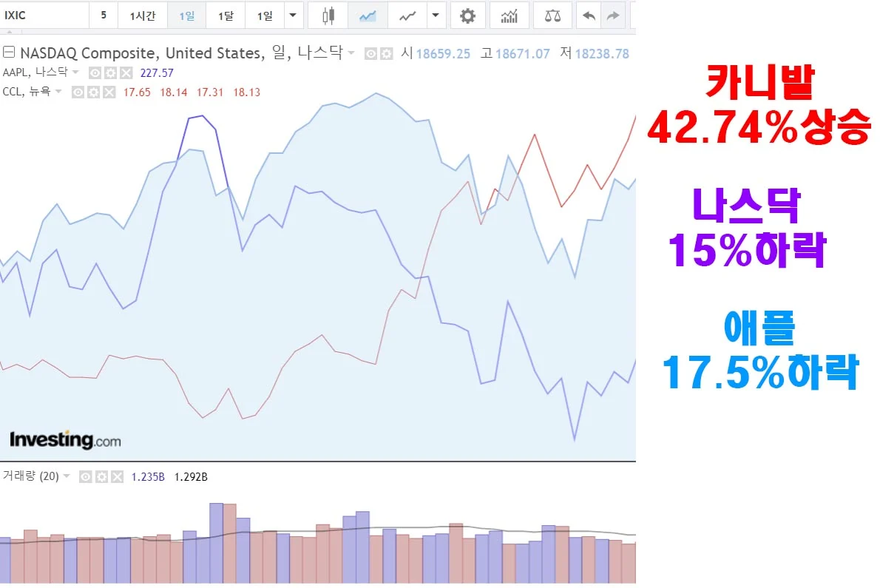Click the NASDAQ high value 18671.07
Image resolution: width=880 pixels, height=588 pixels.
pos(523,54)
